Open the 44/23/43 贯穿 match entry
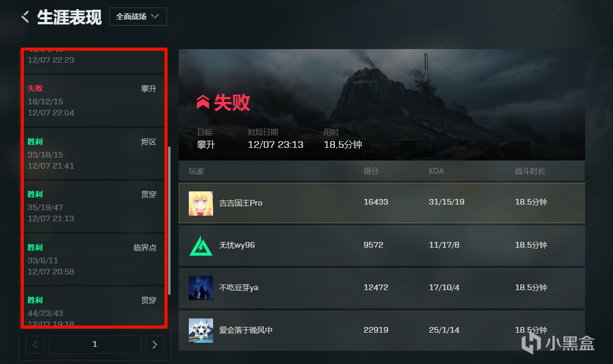This screenshot has width=613, height=364. coord(94,306)
